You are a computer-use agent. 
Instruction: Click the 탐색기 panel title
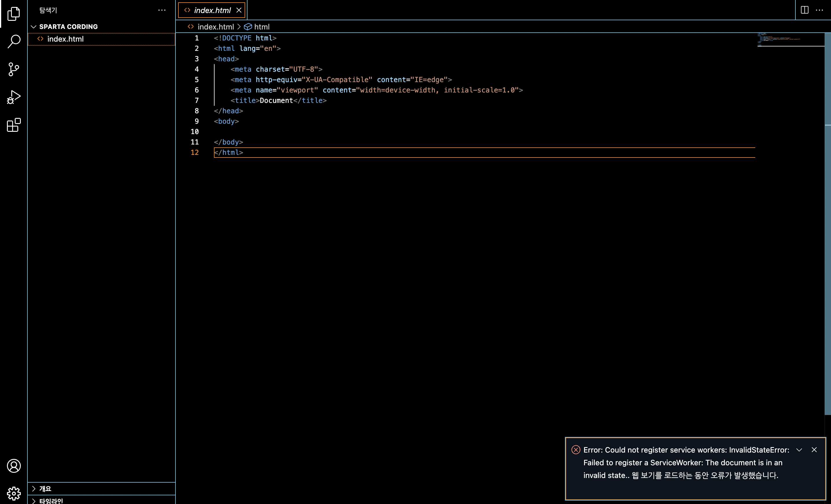[x=48, y=10]
